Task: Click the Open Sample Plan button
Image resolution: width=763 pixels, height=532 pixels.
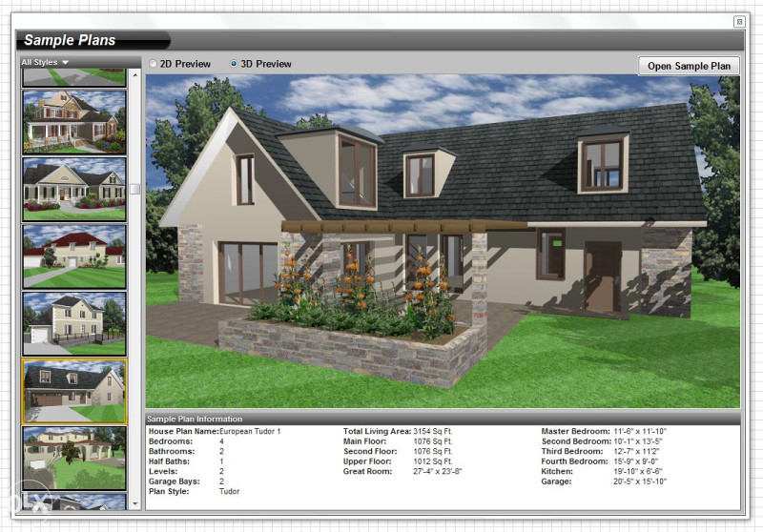Action: (689, 66)
